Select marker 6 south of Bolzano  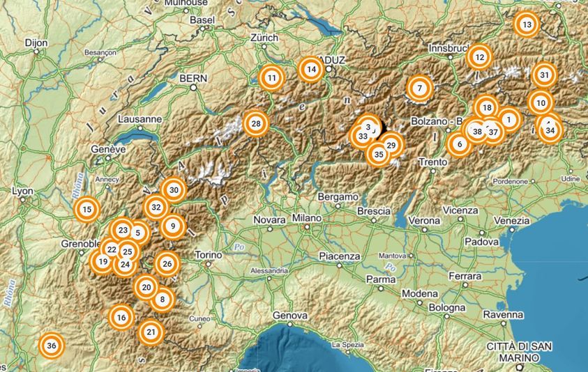pos(460,144)
